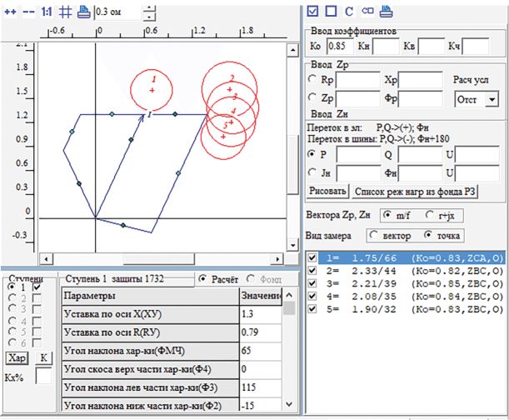Viewport: 509px width, 420px height.
Task: Click parameters table scroll down arrow
Action: tap(289, 404)
